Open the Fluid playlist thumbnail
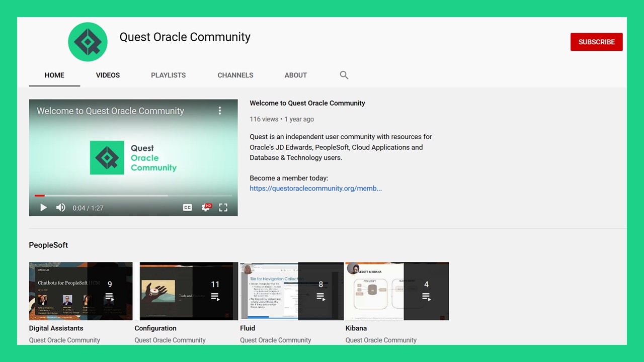 pyautogui.click(x=292, y=291)
